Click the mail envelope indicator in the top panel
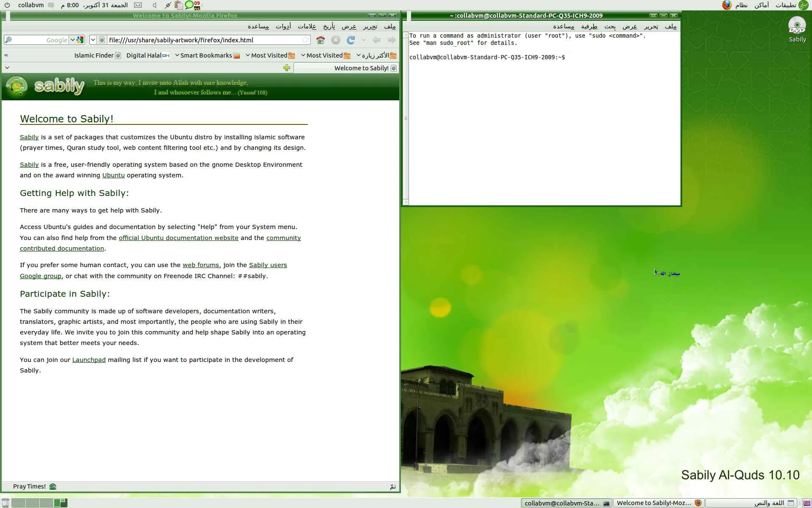 click(138, 5)
